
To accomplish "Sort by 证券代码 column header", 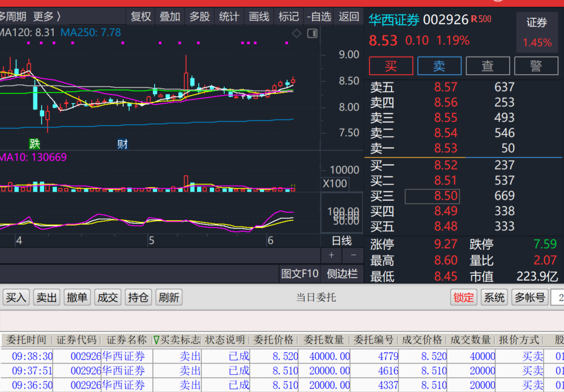I will click(76, 340).
